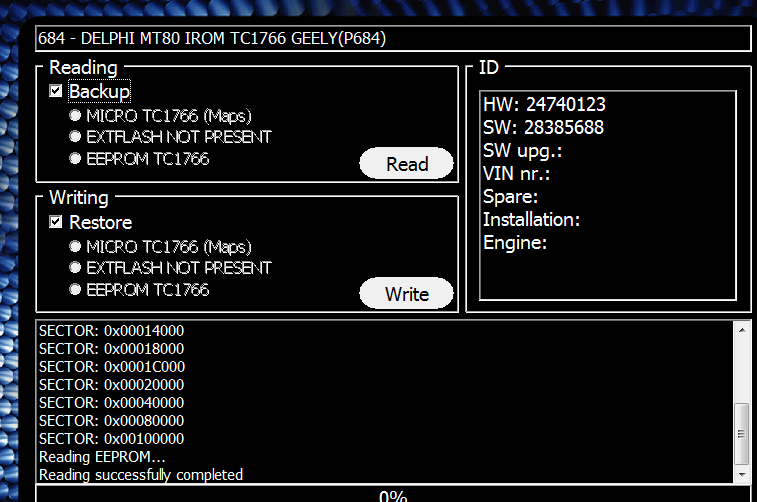Click the Engine: line

(x=515, y=243)
